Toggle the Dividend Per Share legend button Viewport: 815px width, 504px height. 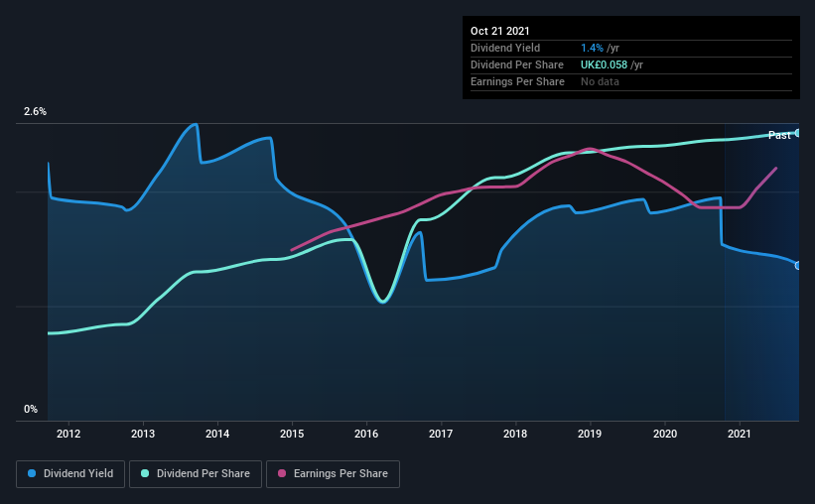pyautogui.click(x=196, y=474)
